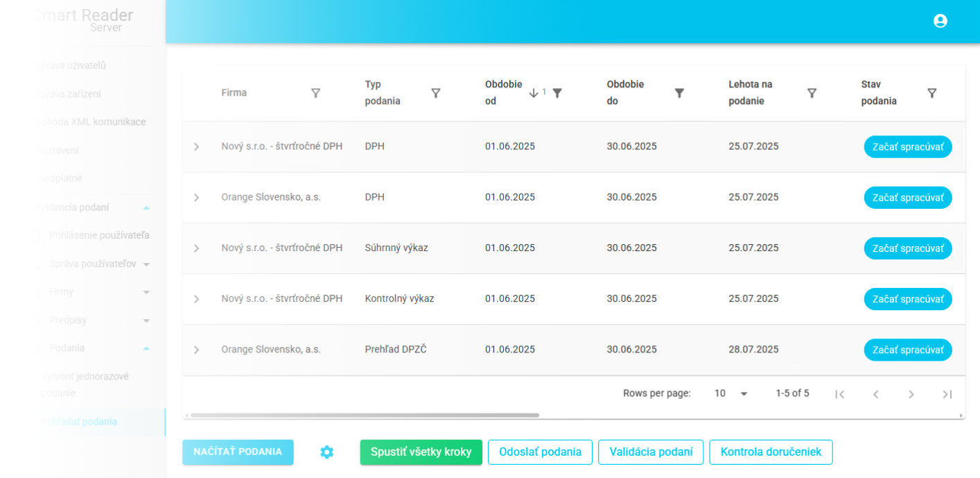The height and width of the screenshot is (478, 980).
Task: Click the filter icon in Firma column
Action: pos(315,93)
